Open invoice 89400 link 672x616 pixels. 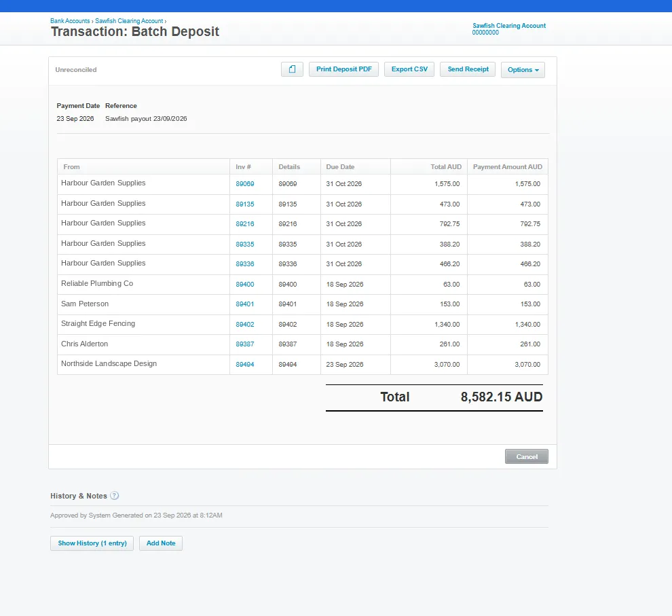tap(245, 284)
